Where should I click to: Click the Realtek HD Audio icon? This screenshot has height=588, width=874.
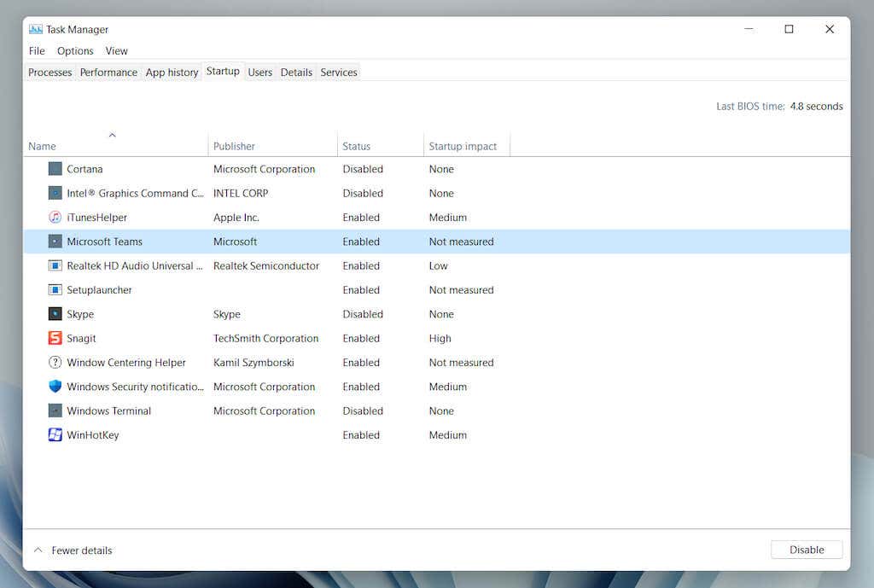55,266
